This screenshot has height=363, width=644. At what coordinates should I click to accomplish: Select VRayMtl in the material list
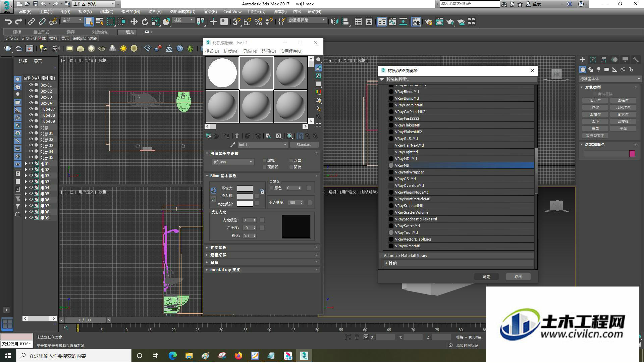461,165
